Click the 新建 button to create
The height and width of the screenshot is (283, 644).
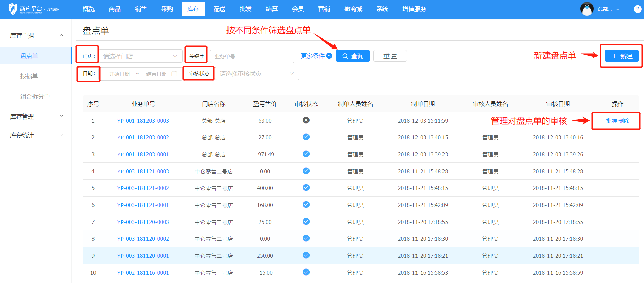click(x=621, y=56)
